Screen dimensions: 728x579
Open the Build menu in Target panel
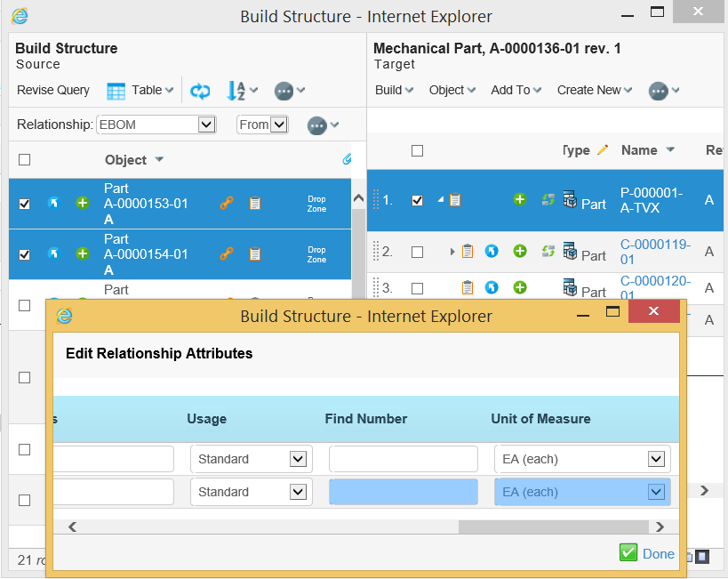[394, 90]
